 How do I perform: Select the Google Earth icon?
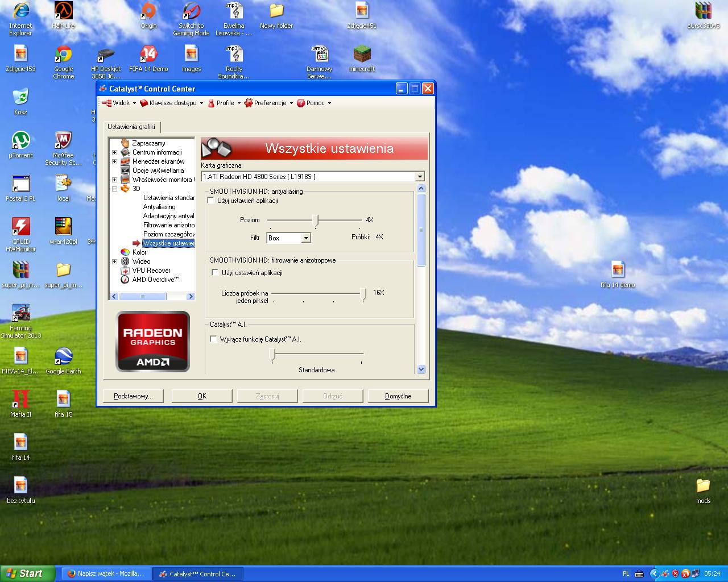[63, 361]
